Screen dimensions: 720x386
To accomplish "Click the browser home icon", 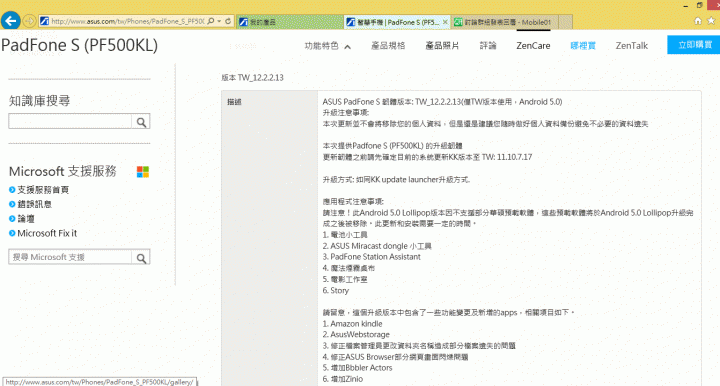I will pos(698,21).
